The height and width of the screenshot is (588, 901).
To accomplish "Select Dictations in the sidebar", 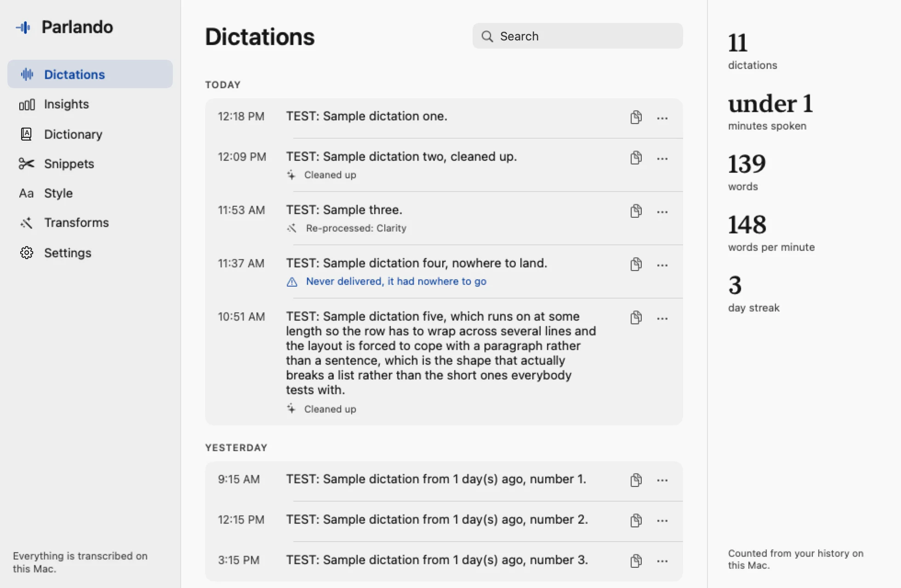I will [90, 74].
